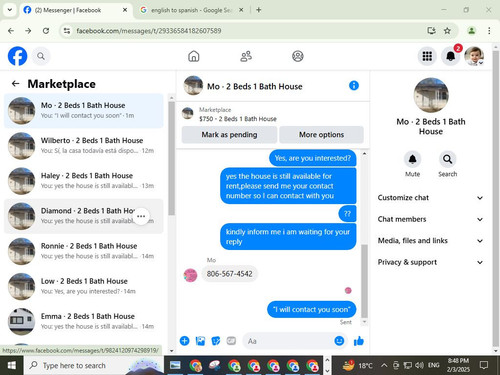Open a new browser tab

point(259,10)
